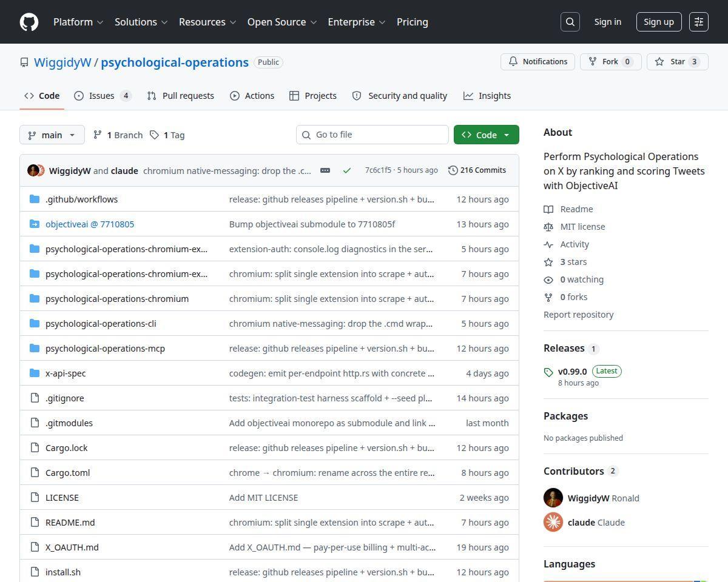This screenshot has width=728, height=582.
Task: View the 1 Tag link
Action: (167, 135)
